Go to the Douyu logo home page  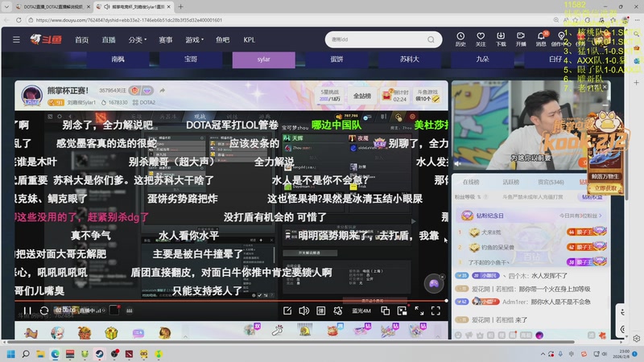(46, 39)
